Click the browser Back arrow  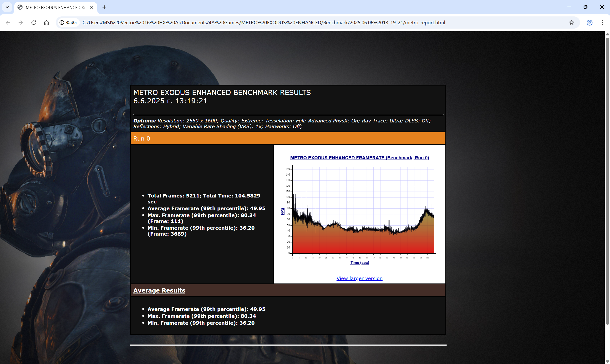(8, 23)
